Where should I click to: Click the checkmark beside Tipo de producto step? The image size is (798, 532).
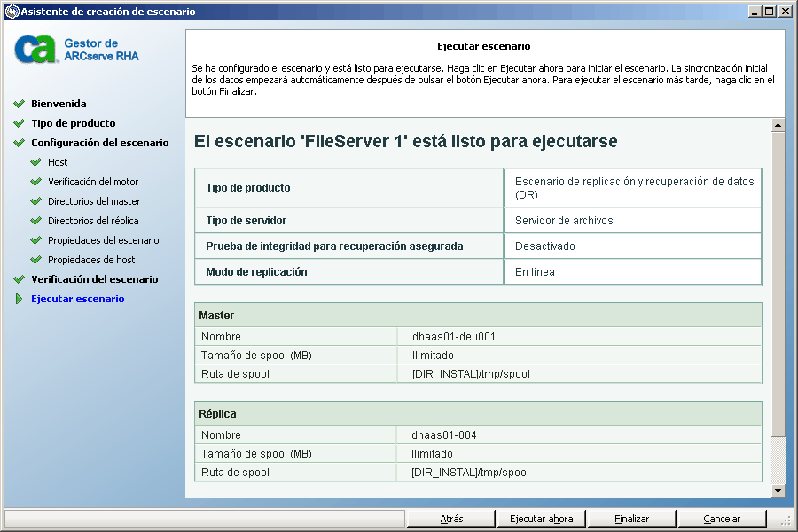point(19,123)
